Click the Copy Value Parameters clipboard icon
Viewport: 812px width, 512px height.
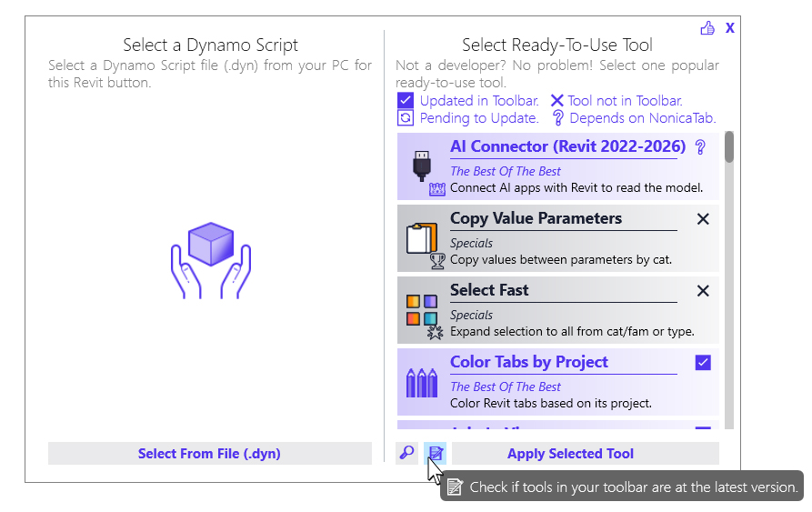pos(422,238)
